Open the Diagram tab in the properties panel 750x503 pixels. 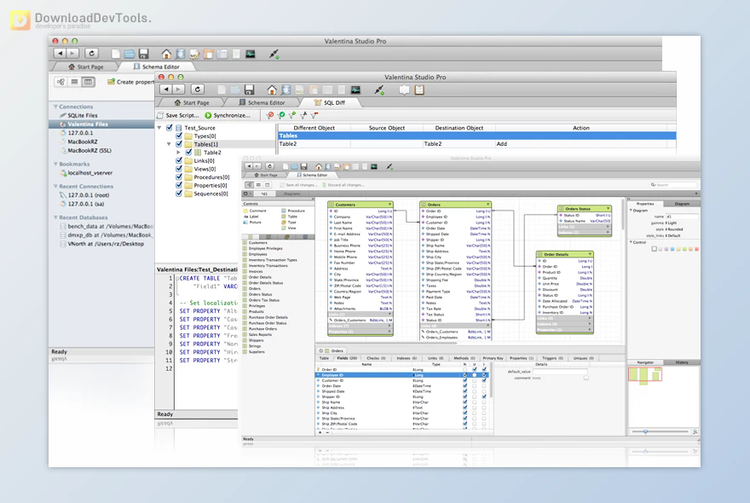[682, 204]
